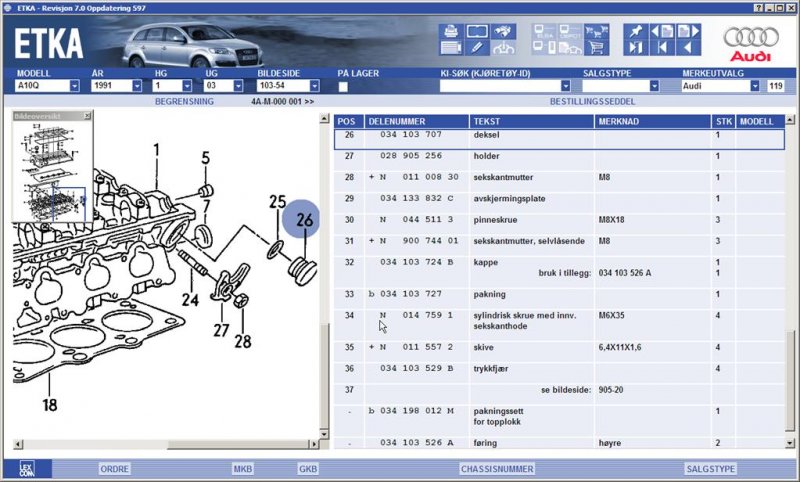Go to next illustration page icon
The width and height of the screenshot is (800, 482).
(x=688, y=32)
